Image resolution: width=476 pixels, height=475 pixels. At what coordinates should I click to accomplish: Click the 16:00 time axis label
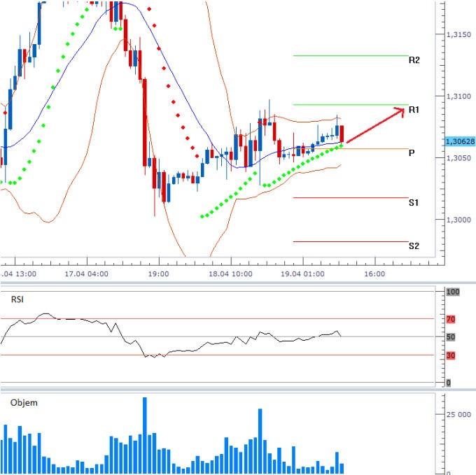click(374, 274)
